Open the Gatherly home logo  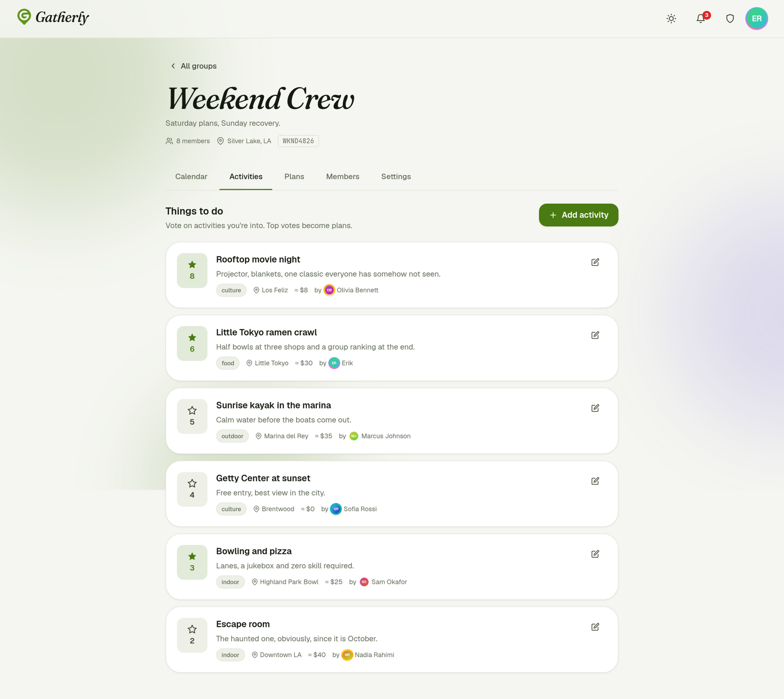(x=53, y=18)
